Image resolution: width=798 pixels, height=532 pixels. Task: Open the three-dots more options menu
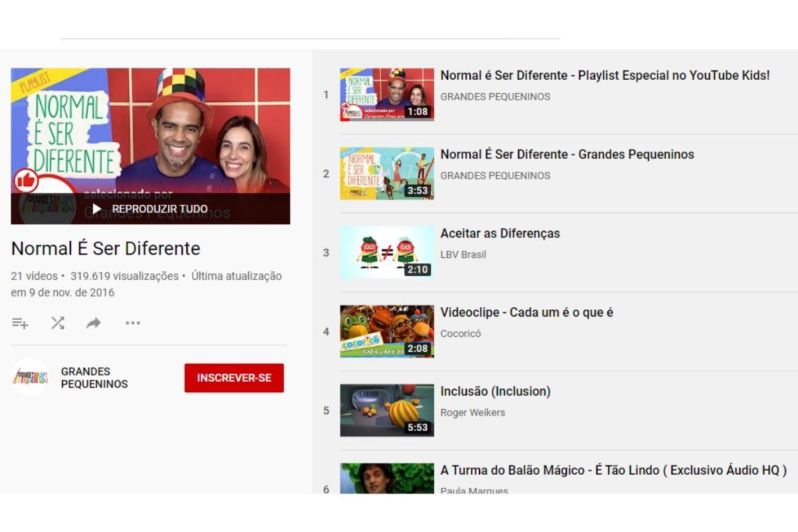[x=133, y=323]
